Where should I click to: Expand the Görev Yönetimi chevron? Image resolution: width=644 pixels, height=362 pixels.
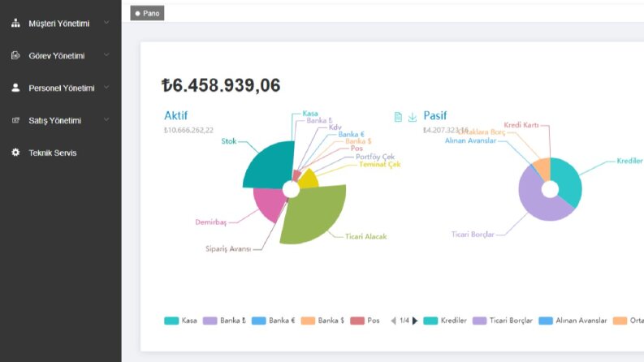(x=106, y=54)
